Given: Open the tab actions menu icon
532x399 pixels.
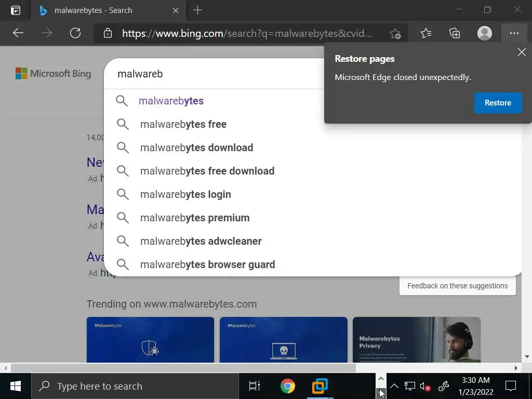Looking at the screenshot, I should (x=16, y=10).
